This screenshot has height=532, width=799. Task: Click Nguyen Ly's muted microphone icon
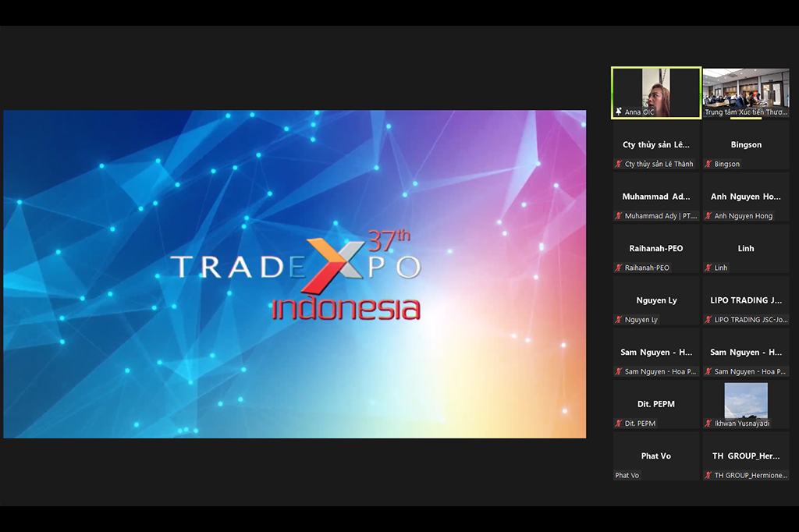coord(619,320)
